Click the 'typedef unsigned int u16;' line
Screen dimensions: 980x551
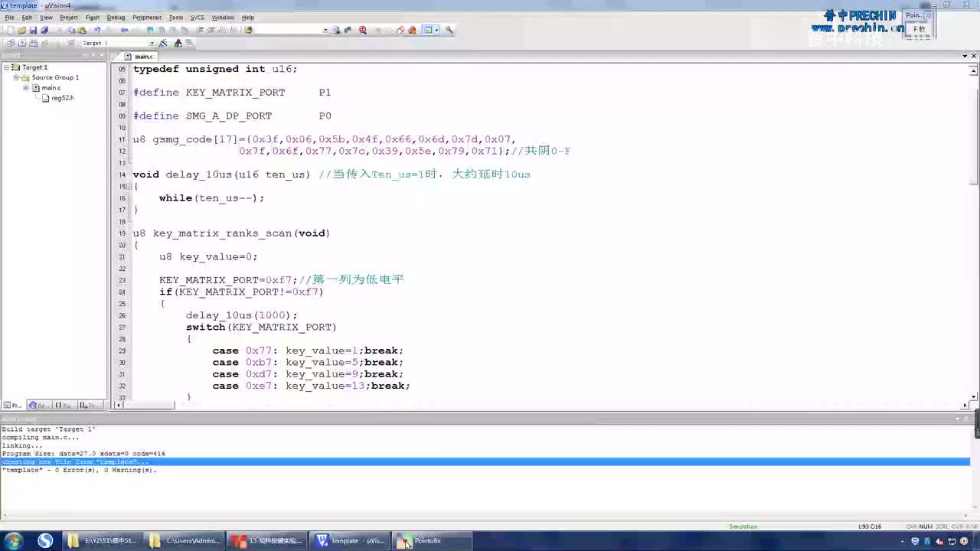click(215, 69)
